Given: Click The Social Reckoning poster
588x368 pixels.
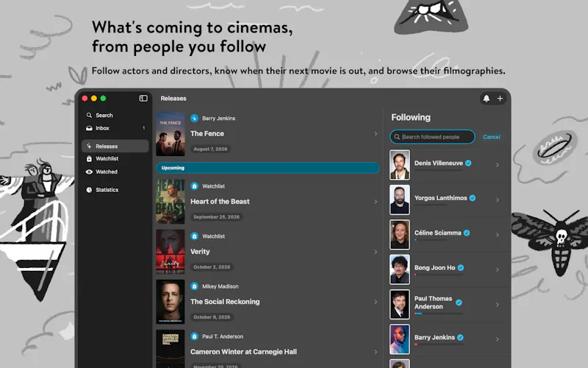Looking at the screenshot, I should pyautogui.click(x=171, y=302).
